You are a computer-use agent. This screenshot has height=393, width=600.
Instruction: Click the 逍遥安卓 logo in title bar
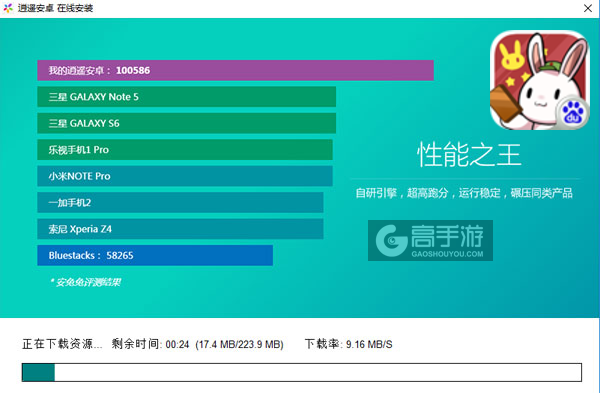pyautogui.click(x=8, y=8)
